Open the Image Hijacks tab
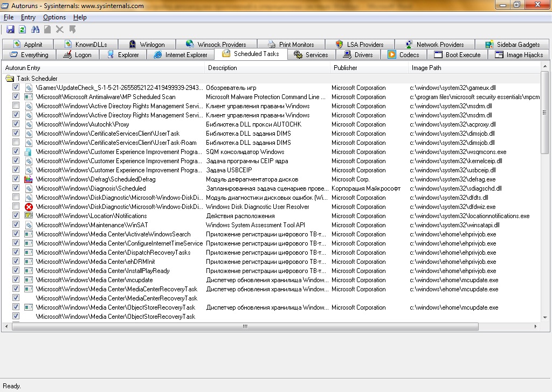Image resolution: width=552 pixels, height=392 pixels. pos(519,54)
